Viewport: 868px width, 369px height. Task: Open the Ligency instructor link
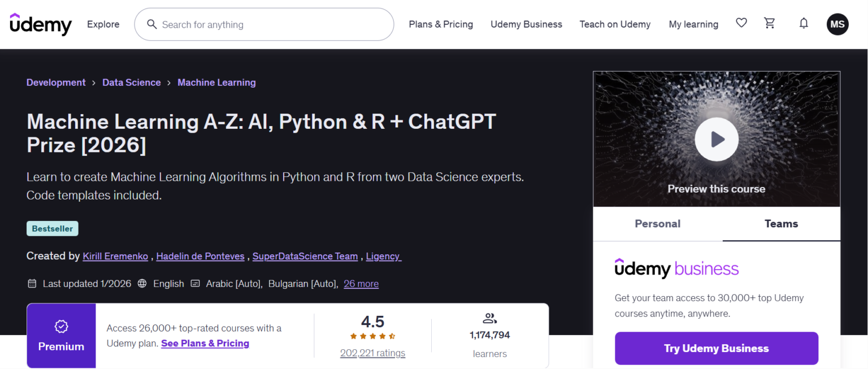click(384, 257)
